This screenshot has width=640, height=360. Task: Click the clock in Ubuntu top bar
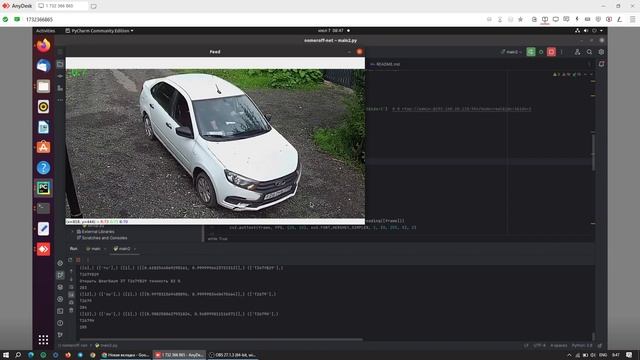331,31
